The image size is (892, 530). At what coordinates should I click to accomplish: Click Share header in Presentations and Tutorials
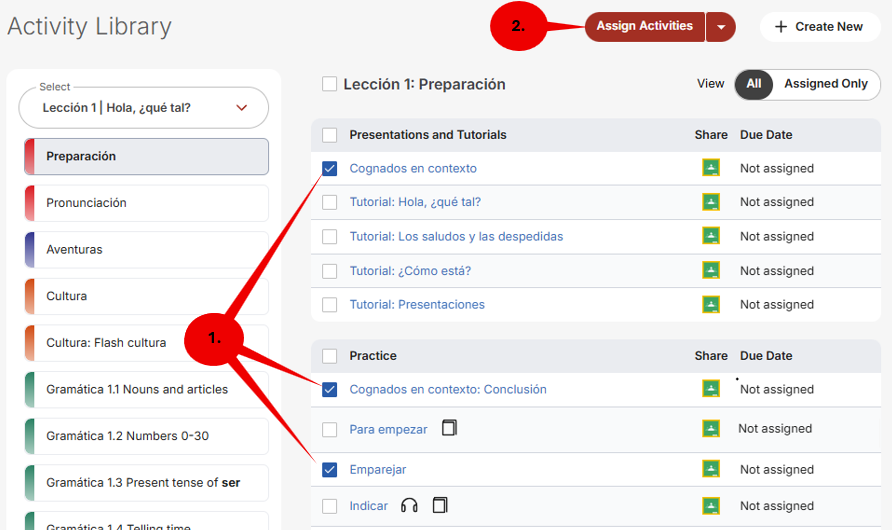pos(711,135)
